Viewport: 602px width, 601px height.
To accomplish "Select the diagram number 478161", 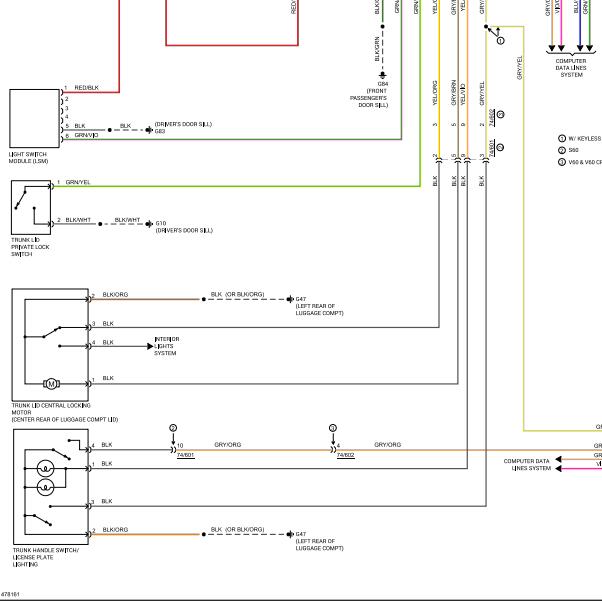I will pyautogui.click(x=10, y=594).
